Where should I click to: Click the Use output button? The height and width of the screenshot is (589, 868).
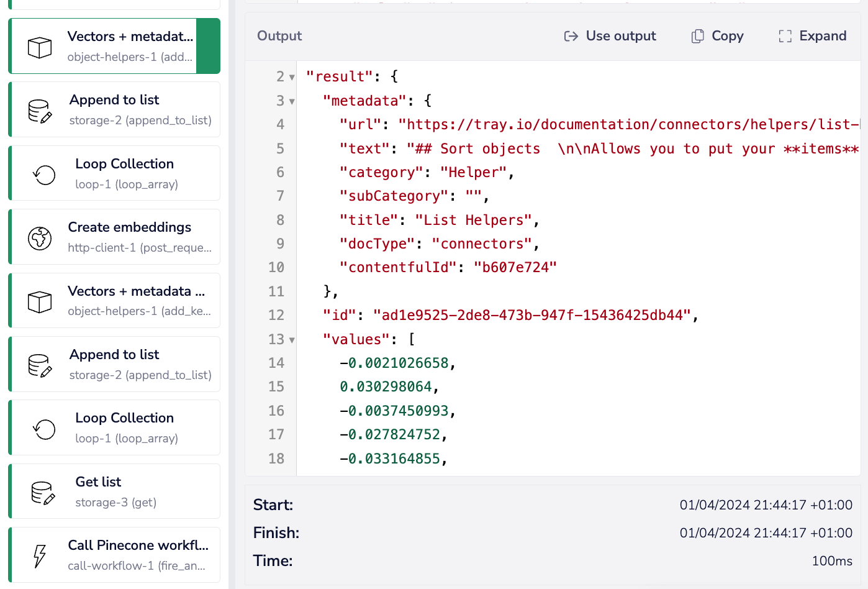click(610, 36)
